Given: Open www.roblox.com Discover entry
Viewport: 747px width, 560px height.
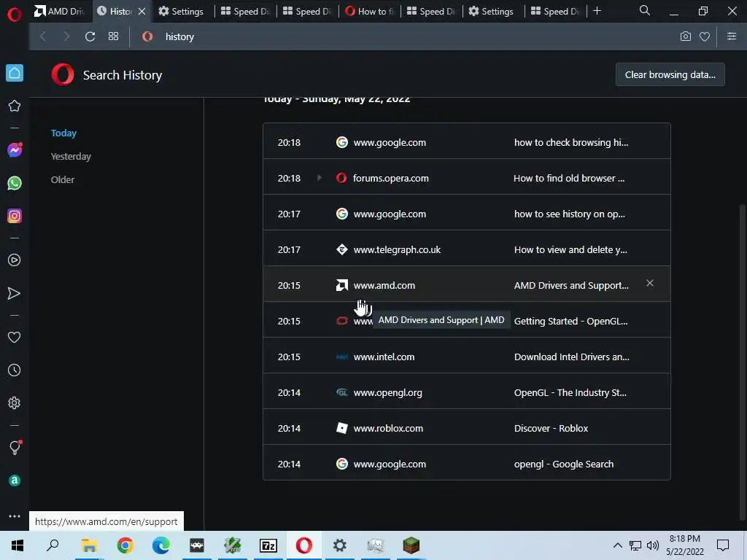Looking at the screenshot, I should click(x=466, y=427).
